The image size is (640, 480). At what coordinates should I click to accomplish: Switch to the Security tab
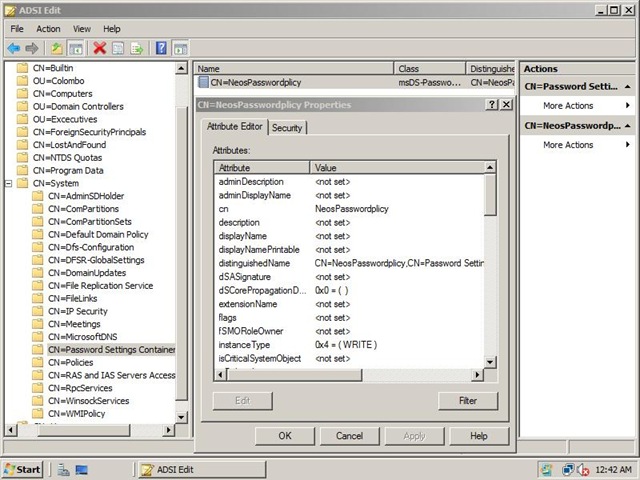(287, 128)
